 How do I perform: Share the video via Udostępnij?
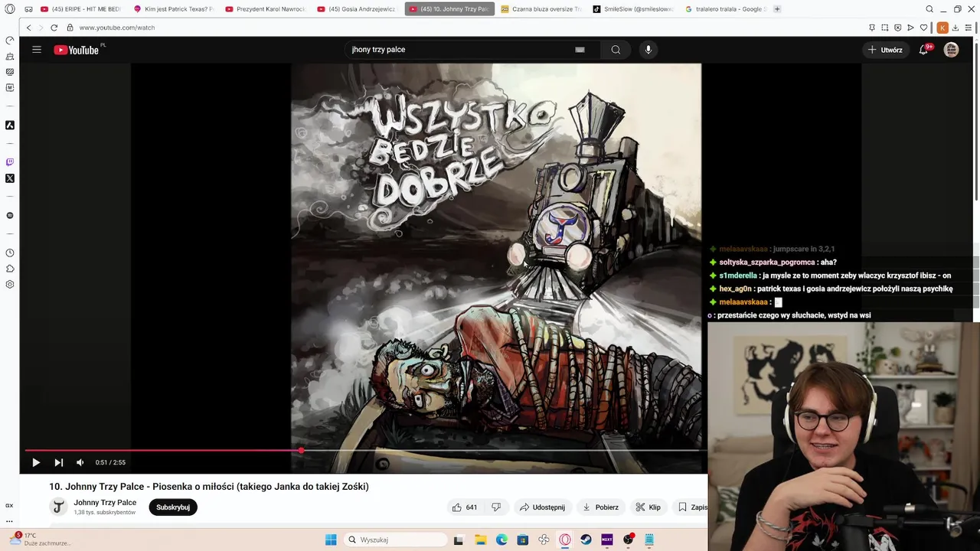(542, 507)
